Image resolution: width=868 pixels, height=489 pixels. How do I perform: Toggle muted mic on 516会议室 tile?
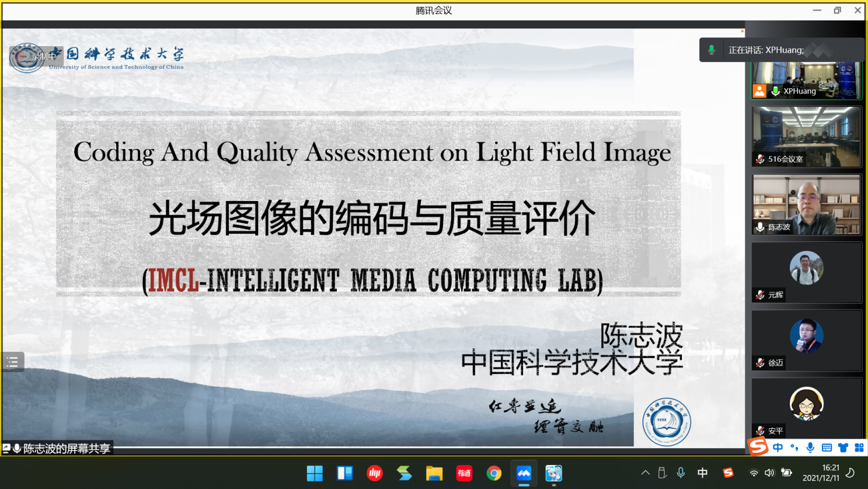[760, 159]
